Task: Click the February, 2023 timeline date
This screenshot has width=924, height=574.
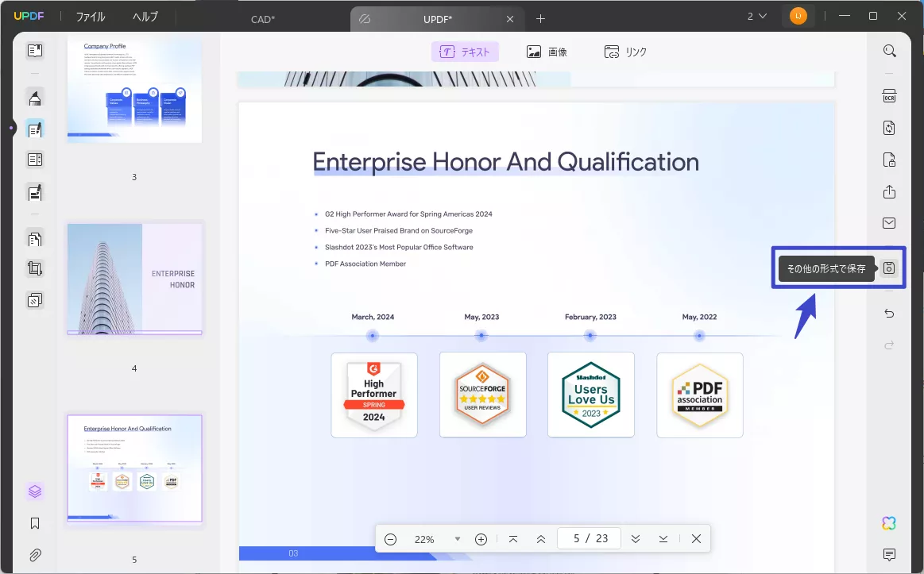Action: coord(590,317)
